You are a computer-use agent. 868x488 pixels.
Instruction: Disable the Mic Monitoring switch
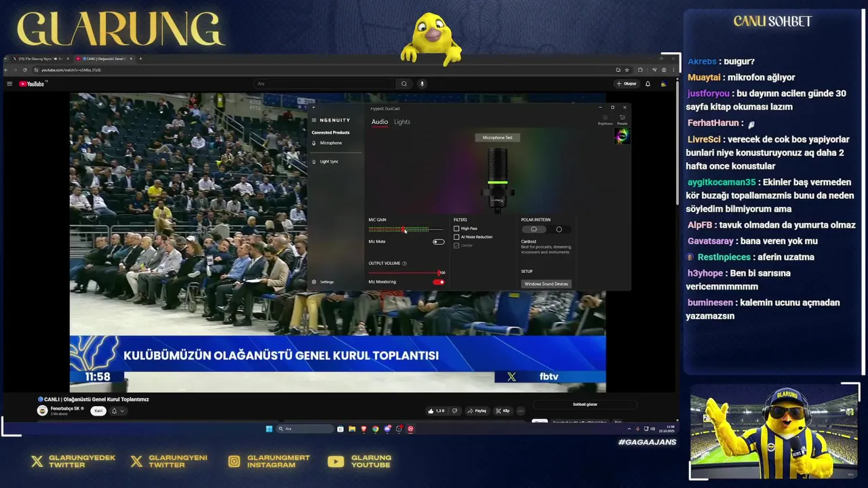439,282
